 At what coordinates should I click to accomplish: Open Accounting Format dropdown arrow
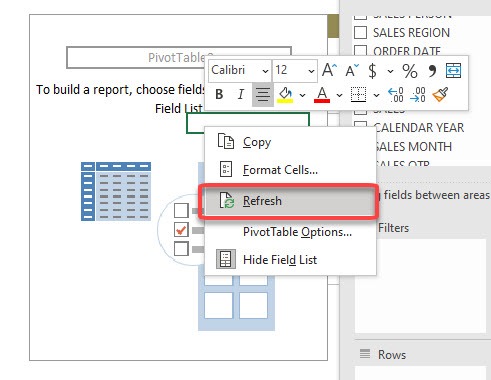[390, 71]
